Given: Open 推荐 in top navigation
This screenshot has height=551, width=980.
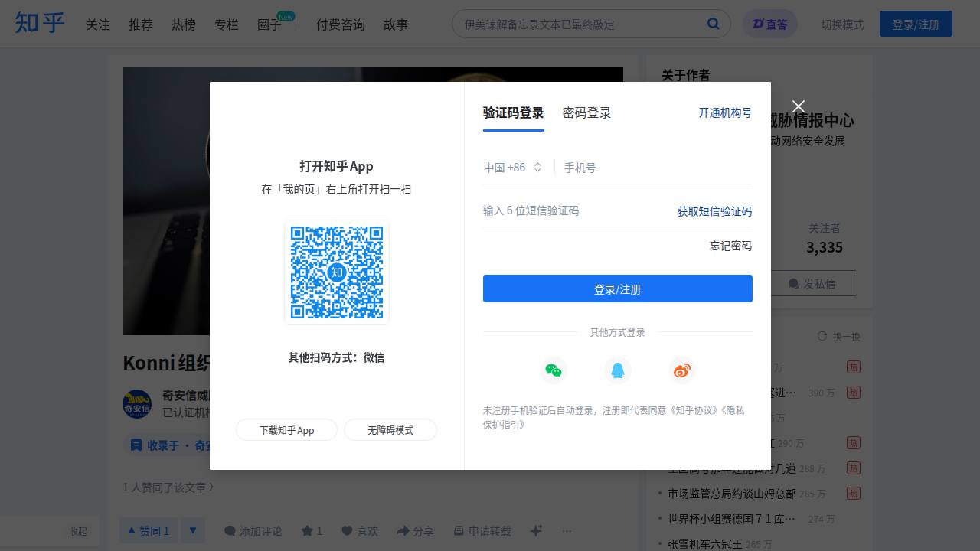Looking at the screenshot, I should (141, 24).
